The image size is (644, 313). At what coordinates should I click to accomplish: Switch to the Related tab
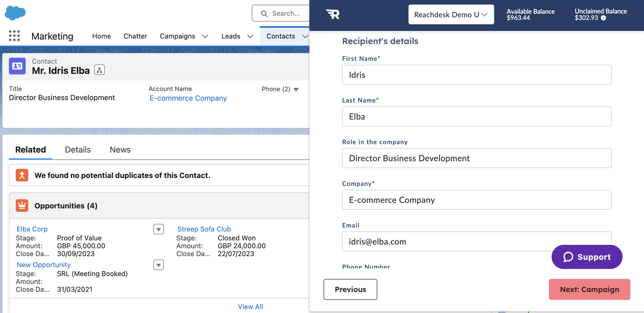click(x=31, y=150)
